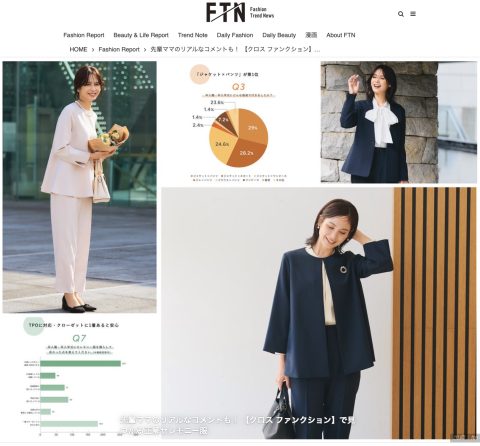The height and width of the screenshot is (446, 480).
Task: Open Daily Fashion section
Action: (x=235, y=35)
